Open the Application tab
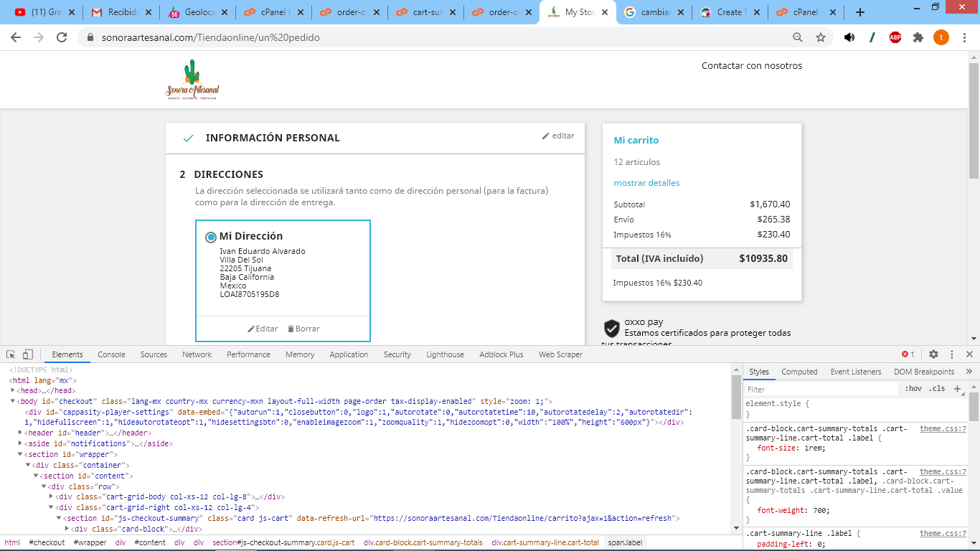This screenshot has width=980, height=551. [349, 354]
